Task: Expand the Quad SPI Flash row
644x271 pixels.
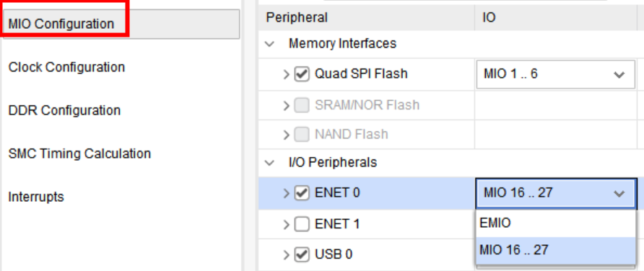Action: tap(287, 75)
